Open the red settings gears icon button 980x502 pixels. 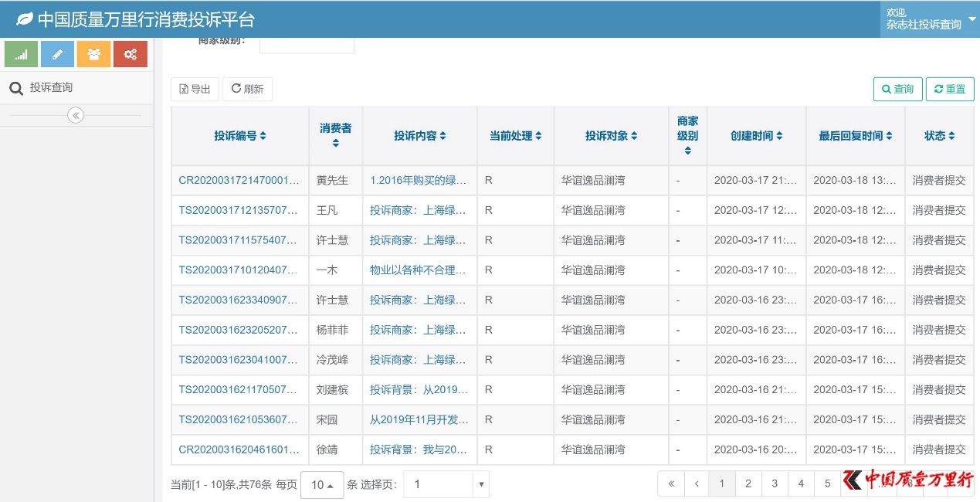coord(130,54)
